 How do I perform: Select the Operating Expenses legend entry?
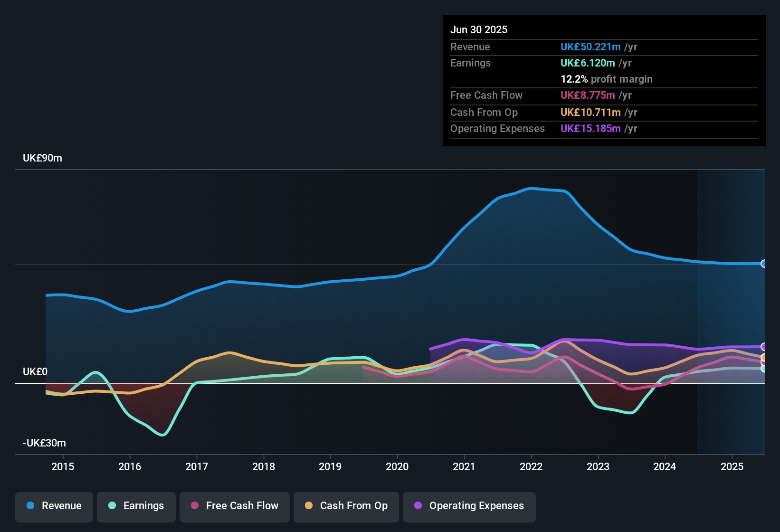469,506
